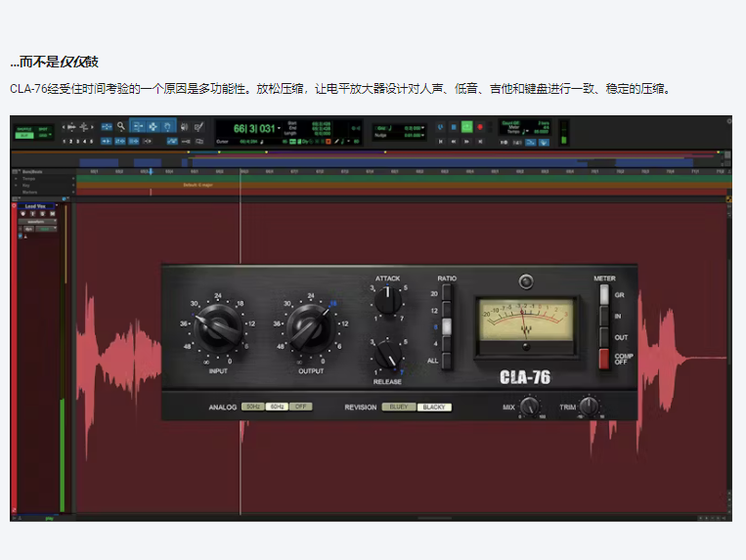The width and height of the screenshot is (746, 560).
Task: Toggle Wait for Note button
Action: click(x=504, y=142)
